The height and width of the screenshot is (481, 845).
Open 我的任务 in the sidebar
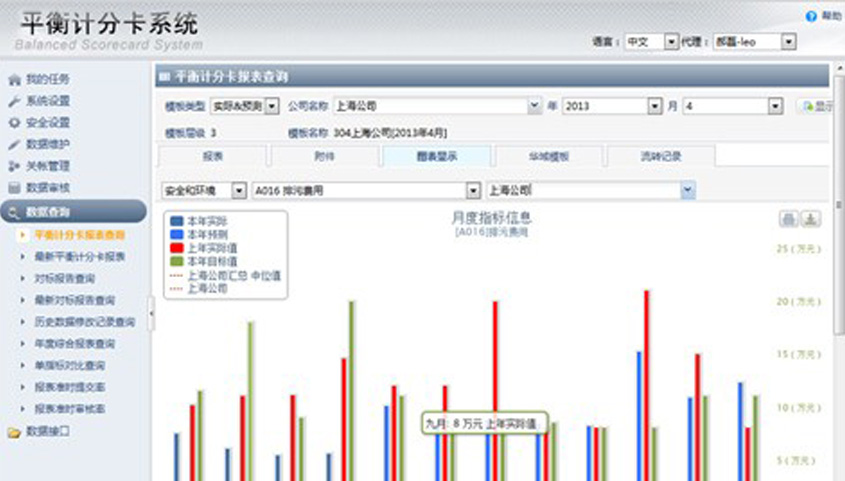(47, 79)
